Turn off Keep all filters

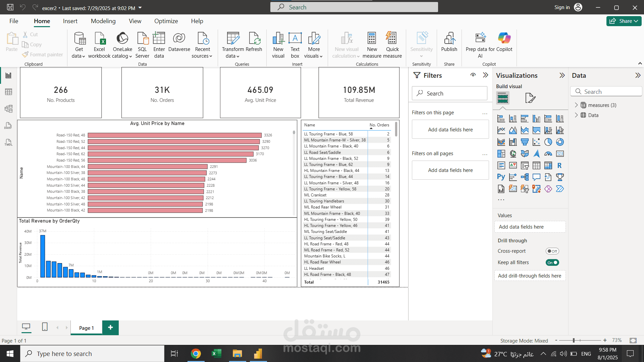coord(552,262)
